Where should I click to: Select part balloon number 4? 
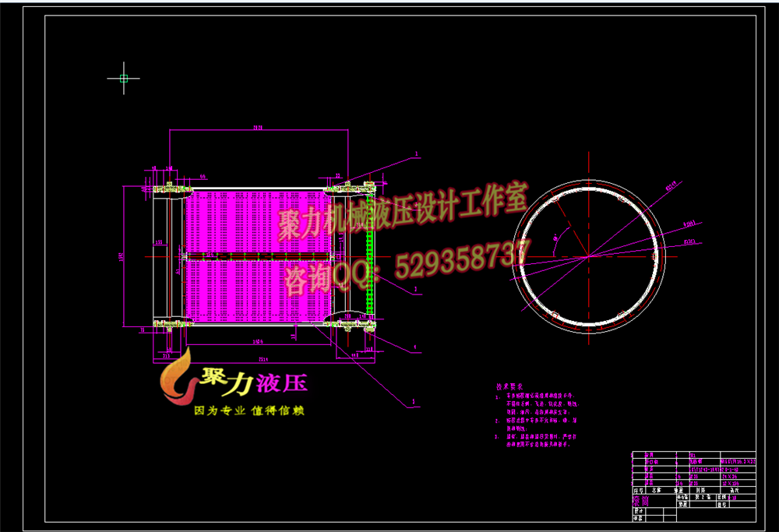[x=415, y=347]
